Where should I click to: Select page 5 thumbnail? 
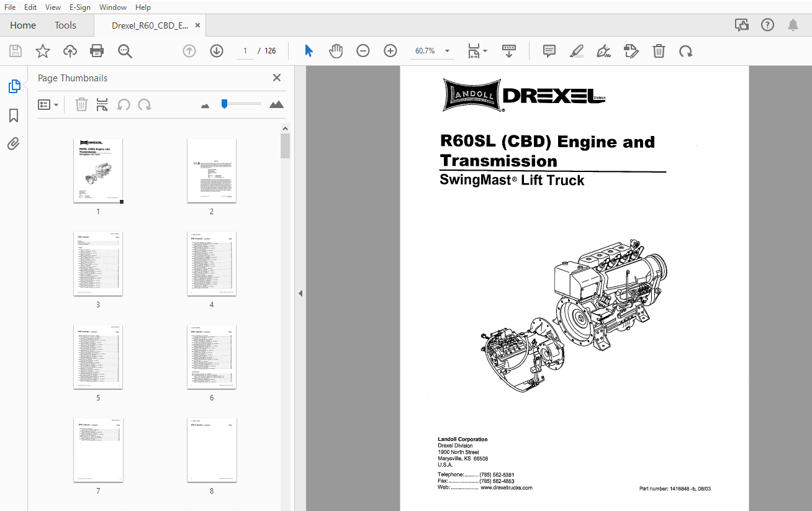click(x=98, y=357)
